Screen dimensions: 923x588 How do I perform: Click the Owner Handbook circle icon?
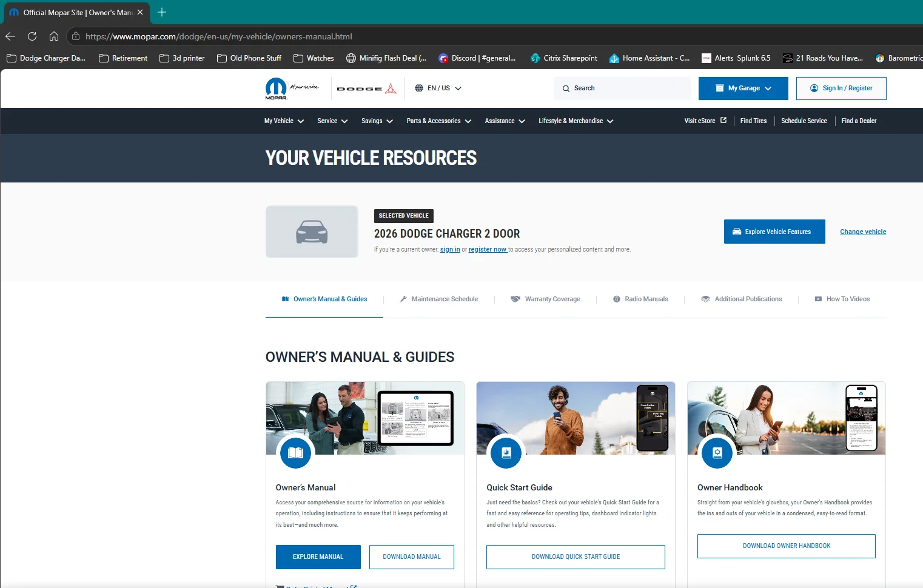click(x=717, y=452)
